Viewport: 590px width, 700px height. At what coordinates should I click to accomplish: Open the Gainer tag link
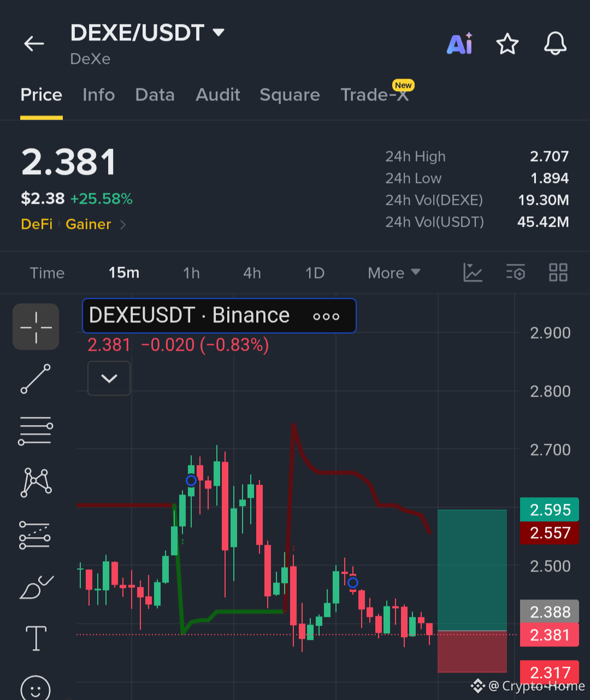tap(88, 224)
